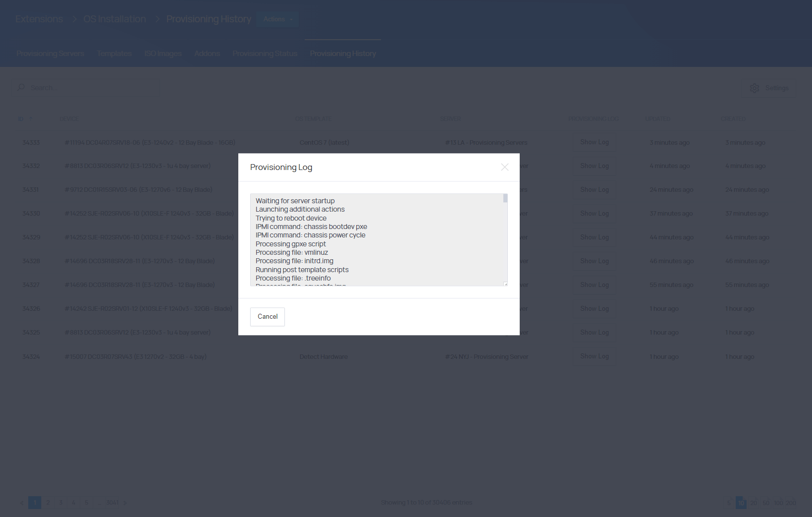Go to Extensions breadcrumb
This screenshot has height=517, width=812.
39,19
